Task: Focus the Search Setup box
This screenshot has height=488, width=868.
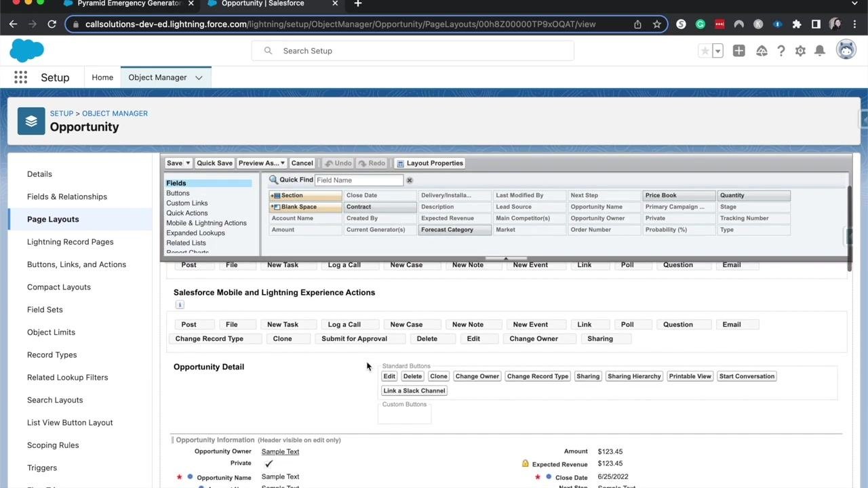Action: tap(413, 51)
